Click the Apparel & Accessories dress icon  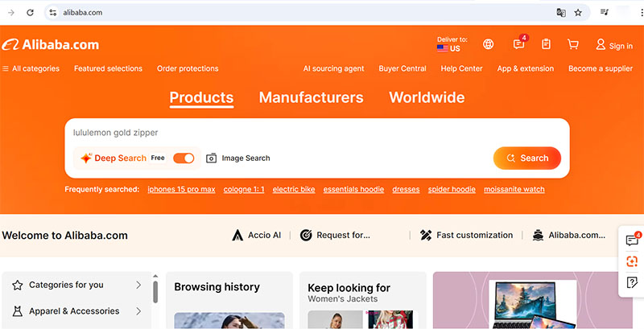tap(17, 311)
